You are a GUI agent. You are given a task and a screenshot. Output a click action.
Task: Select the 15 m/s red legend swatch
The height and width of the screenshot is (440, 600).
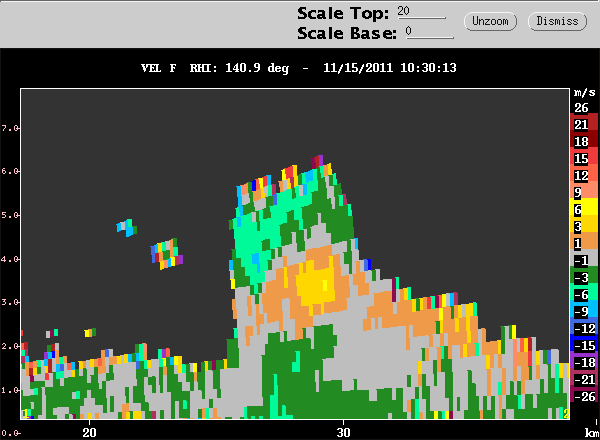(x=584, y=158)
